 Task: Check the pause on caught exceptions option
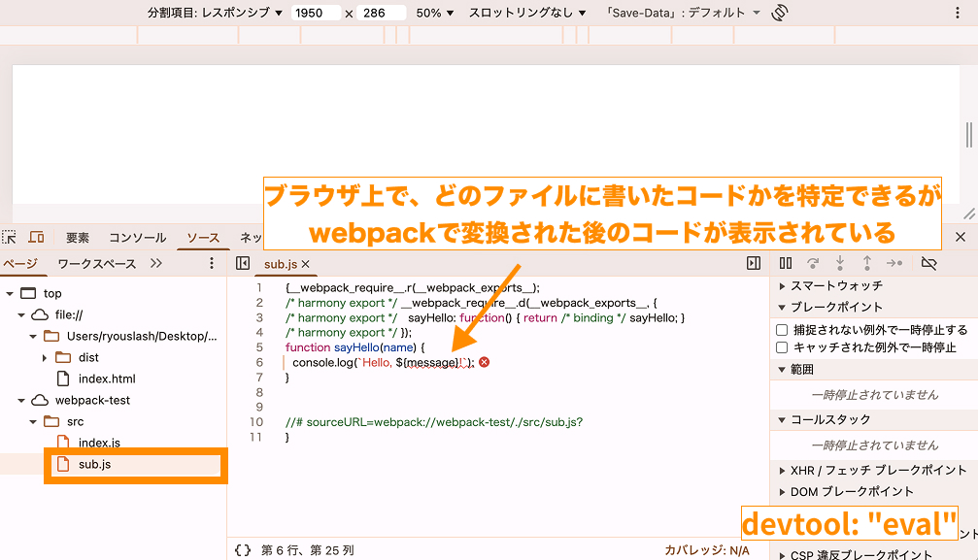point(781,346)
